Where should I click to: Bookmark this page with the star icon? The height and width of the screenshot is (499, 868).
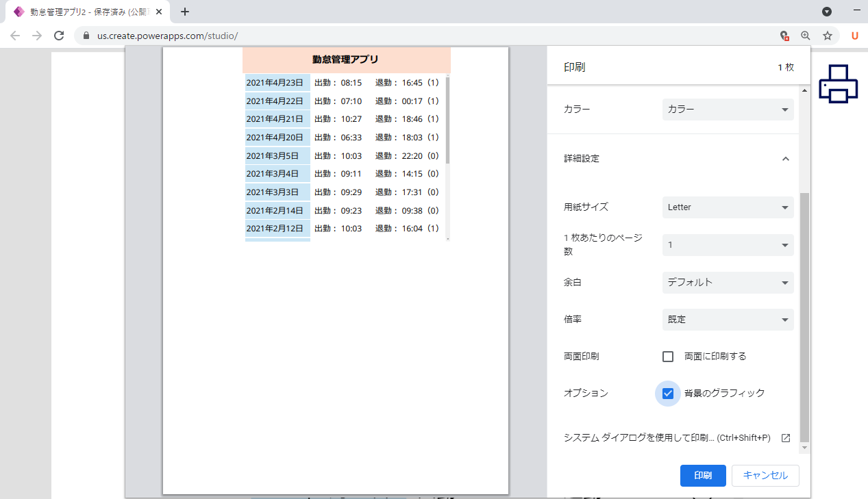point(828,36)
